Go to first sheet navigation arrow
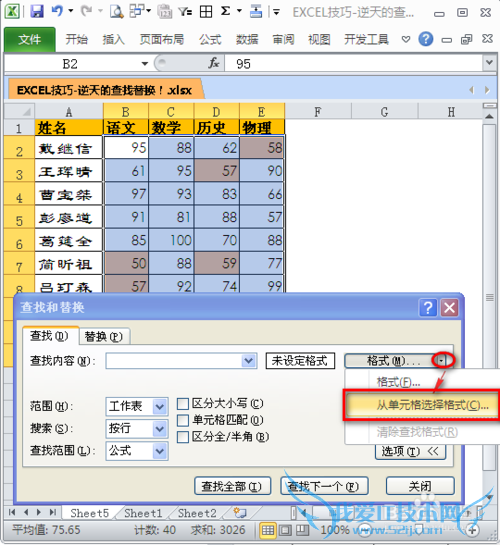 (x=12, y=512)
